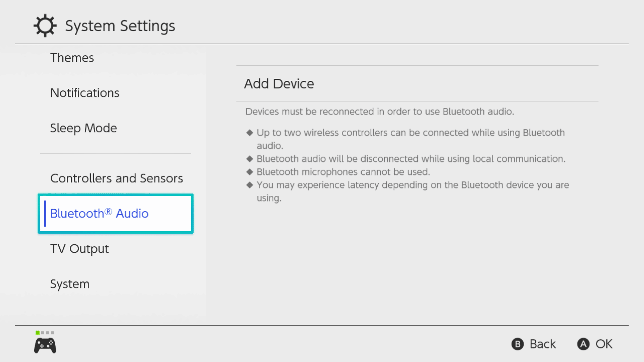Click the Back label
Viewport: 644px width, 362px height.
(x=542, y=344)
